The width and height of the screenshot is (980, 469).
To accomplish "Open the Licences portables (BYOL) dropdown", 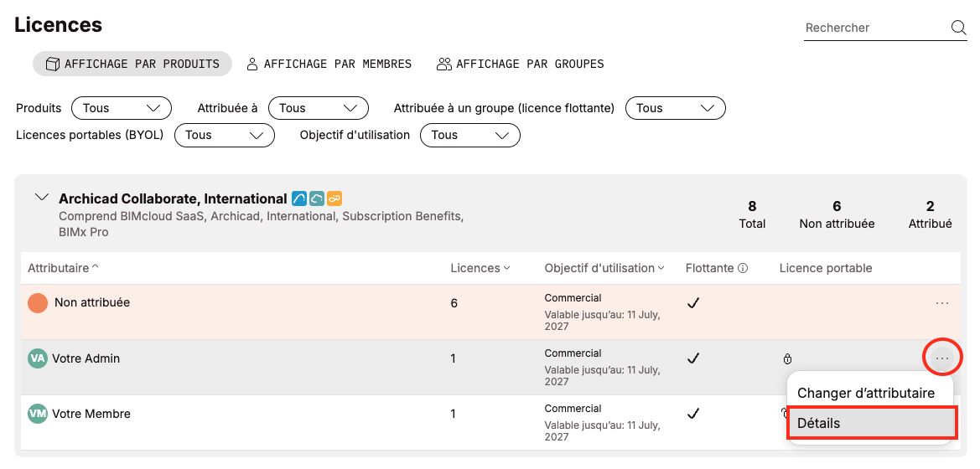I will tap(225, 135).
